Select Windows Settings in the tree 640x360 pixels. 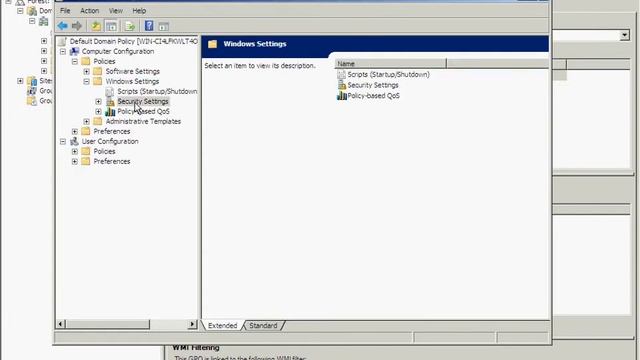(x=132, y=82)
